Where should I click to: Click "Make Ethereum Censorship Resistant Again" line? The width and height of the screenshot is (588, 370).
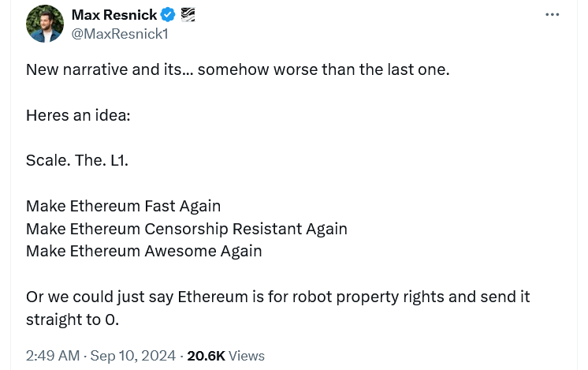tap(186, 229)
